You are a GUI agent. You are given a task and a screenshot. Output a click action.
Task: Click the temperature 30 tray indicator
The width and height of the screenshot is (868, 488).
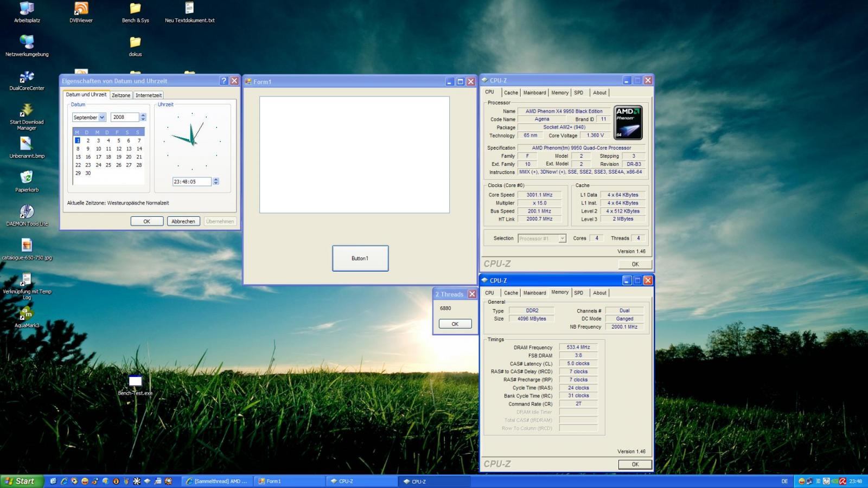(818, 481)
